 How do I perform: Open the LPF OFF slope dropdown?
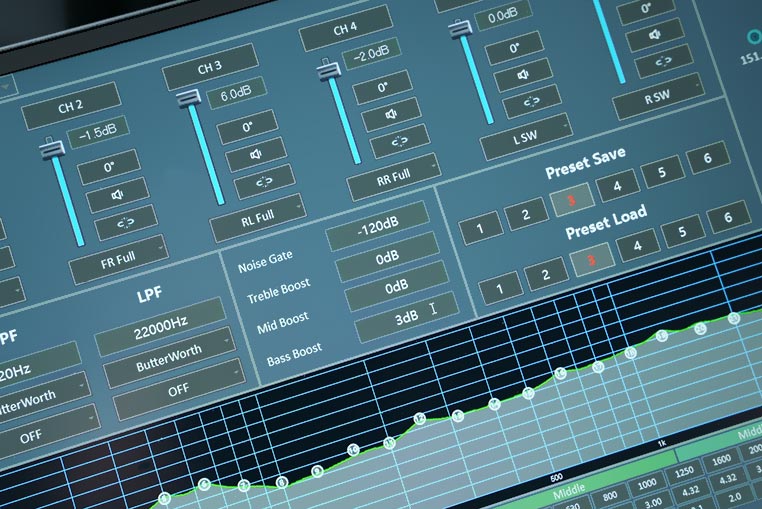coord(178,389)
